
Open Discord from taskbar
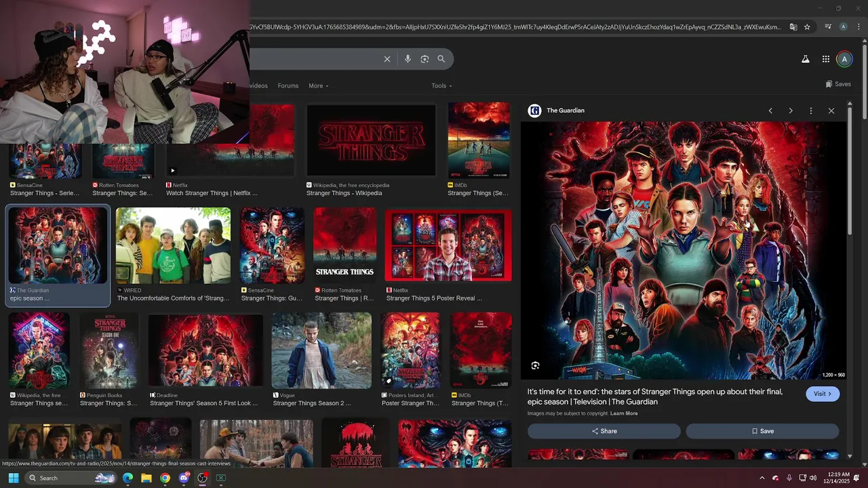[184, 478]
